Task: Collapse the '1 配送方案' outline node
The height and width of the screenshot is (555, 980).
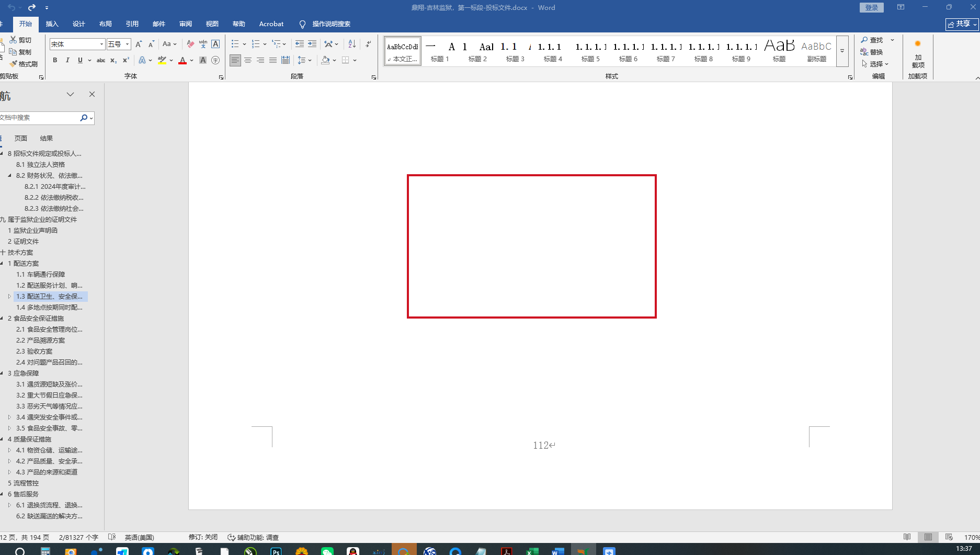Action: 3,263
